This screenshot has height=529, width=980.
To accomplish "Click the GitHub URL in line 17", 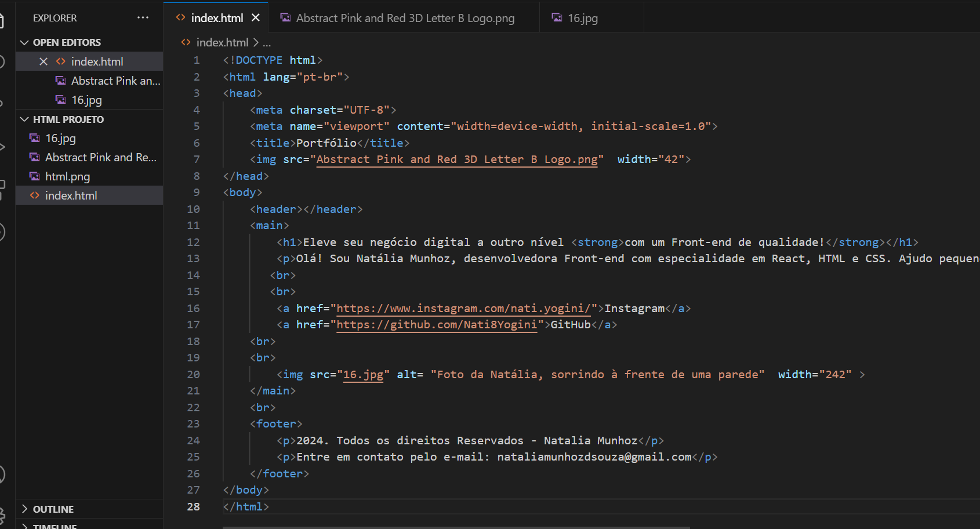I will [x=437, y=324].
